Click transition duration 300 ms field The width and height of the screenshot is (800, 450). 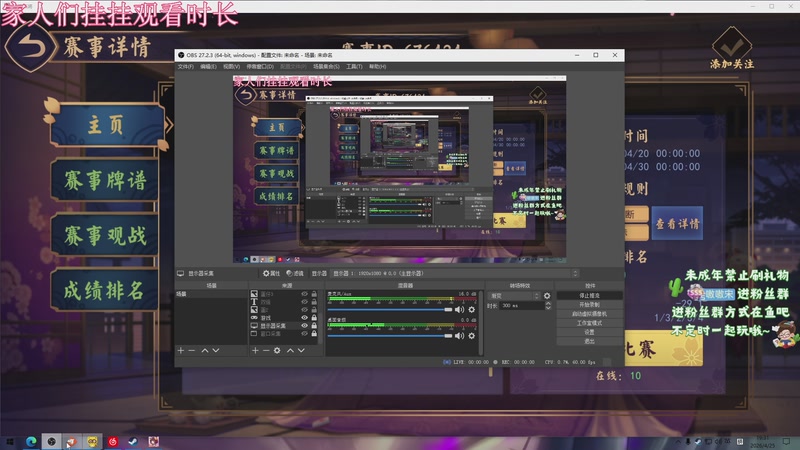point(522,306)
